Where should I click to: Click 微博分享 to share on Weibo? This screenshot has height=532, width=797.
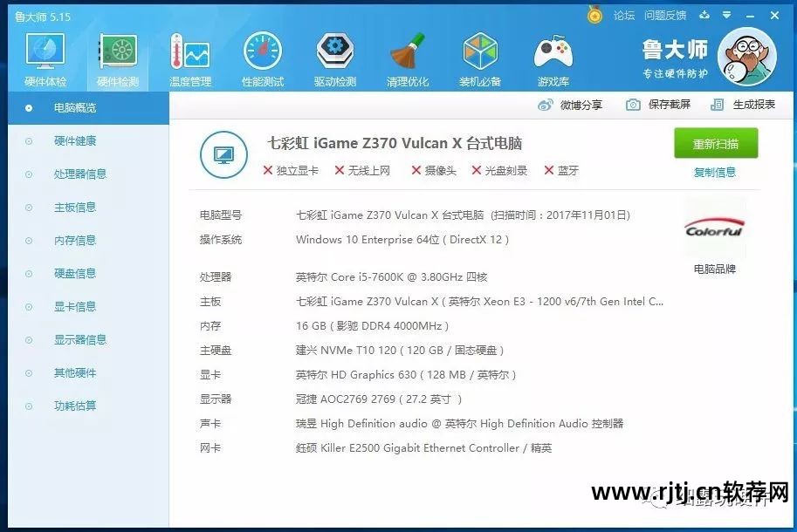(570, 105)
